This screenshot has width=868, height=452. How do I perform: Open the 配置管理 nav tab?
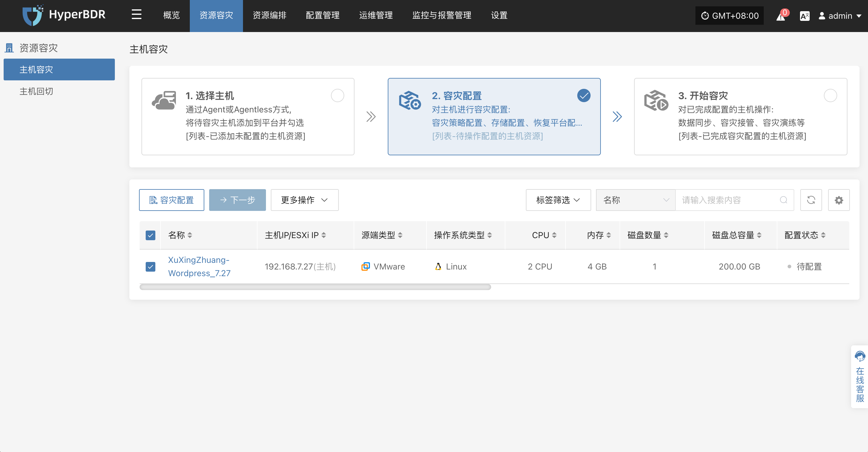click(322, 15)
